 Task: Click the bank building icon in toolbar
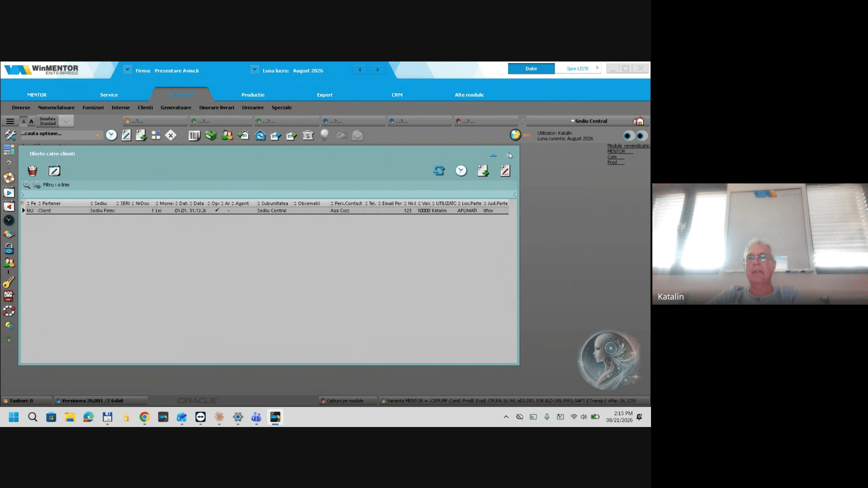point(308,135)
